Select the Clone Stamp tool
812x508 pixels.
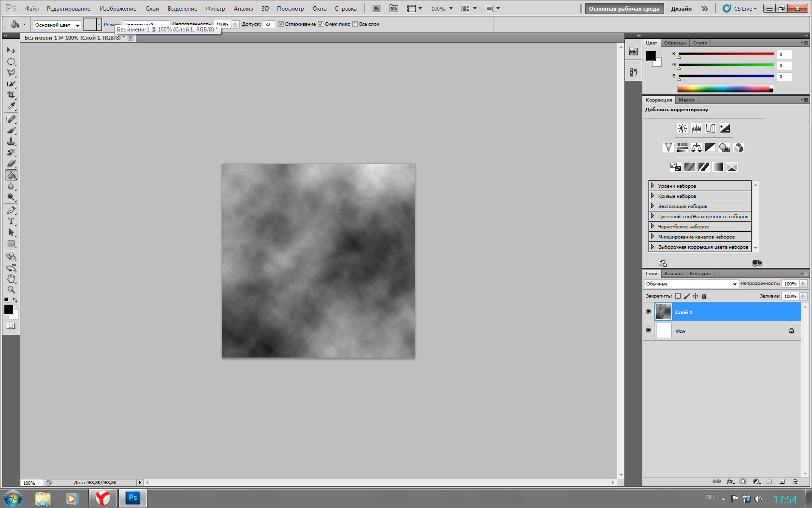click(11, 141)
